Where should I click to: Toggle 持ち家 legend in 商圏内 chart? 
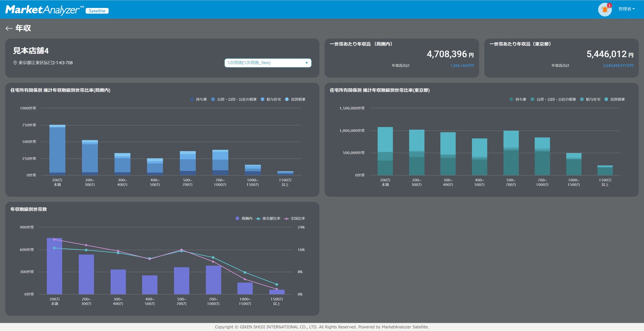pyautogui.click(x=198, y=99)
